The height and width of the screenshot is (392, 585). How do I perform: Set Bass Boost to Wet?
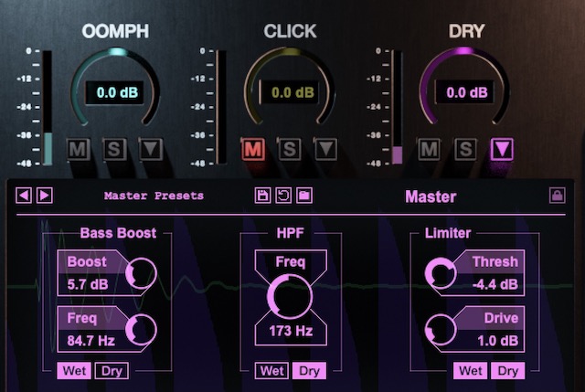(74, 371)
